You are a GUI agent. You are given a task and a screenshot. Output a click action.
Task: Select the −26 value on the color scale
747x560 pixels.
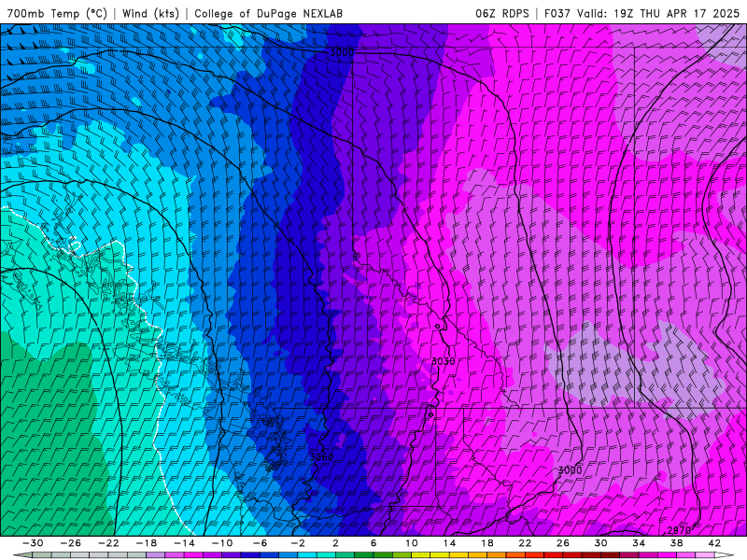[x=71, y=543]
